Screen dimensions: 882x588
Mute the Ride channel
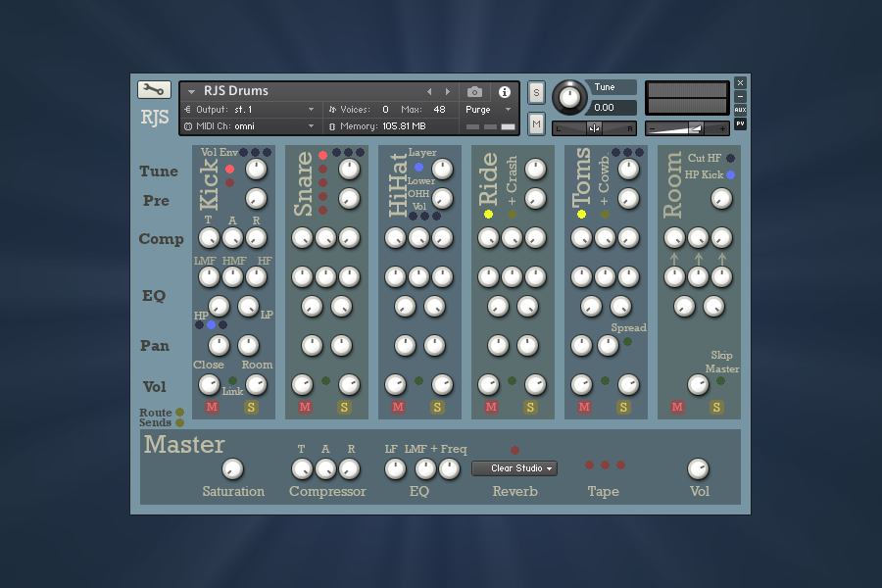491,407
